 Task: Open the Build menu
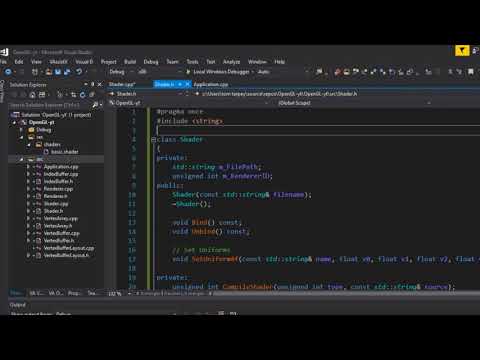tap(130, 62)
